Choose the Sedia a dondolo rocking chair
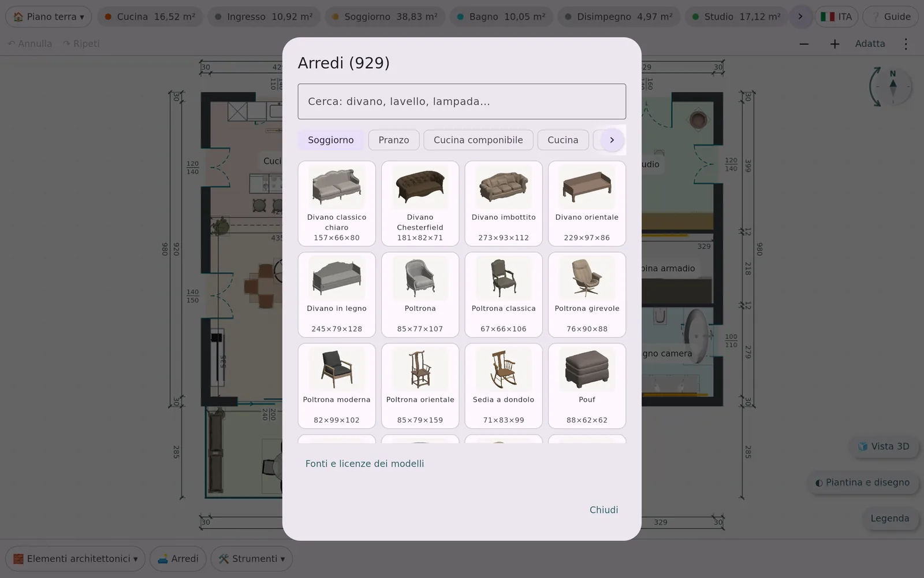This screenshot has width=924, height=578. 504,386
